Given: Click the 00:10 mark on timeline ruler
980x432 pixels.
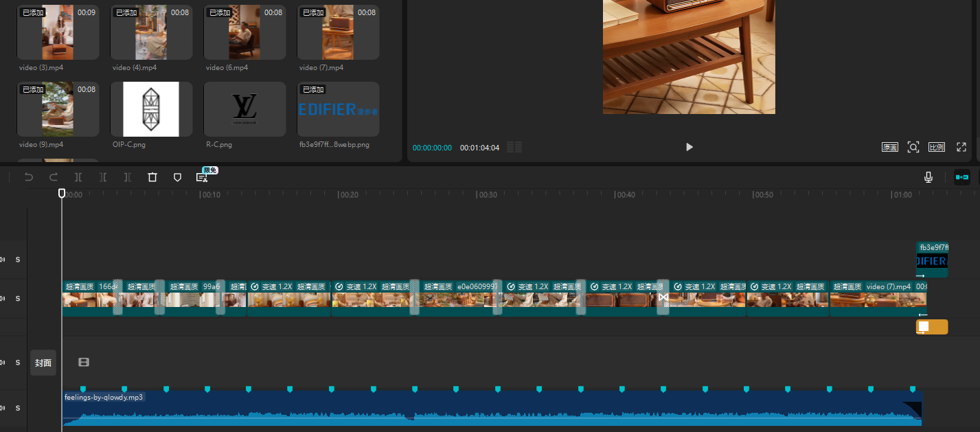Looking at the screenshot, I should [x=201, y=195].
